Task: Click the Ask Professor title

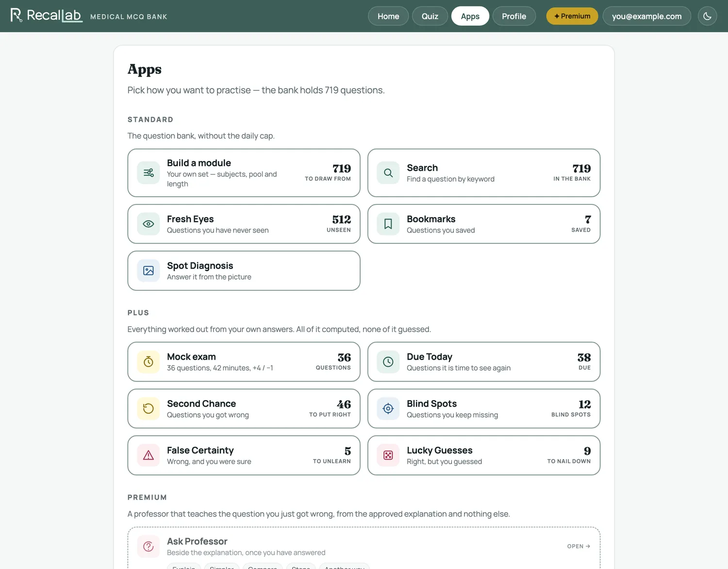Action: (x=197, y=541)
